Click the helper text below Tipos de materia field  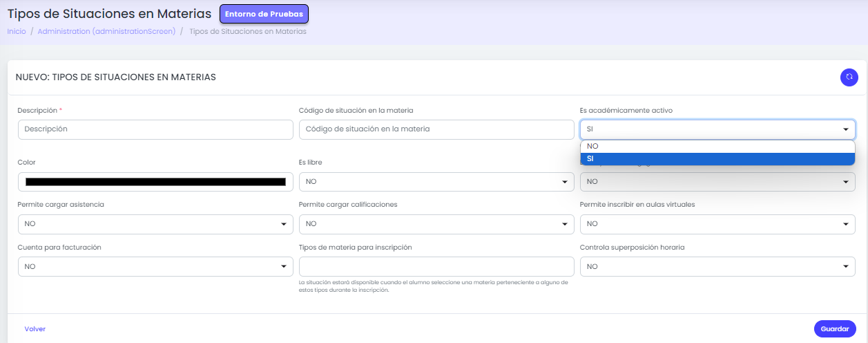(x=433, y=286)
